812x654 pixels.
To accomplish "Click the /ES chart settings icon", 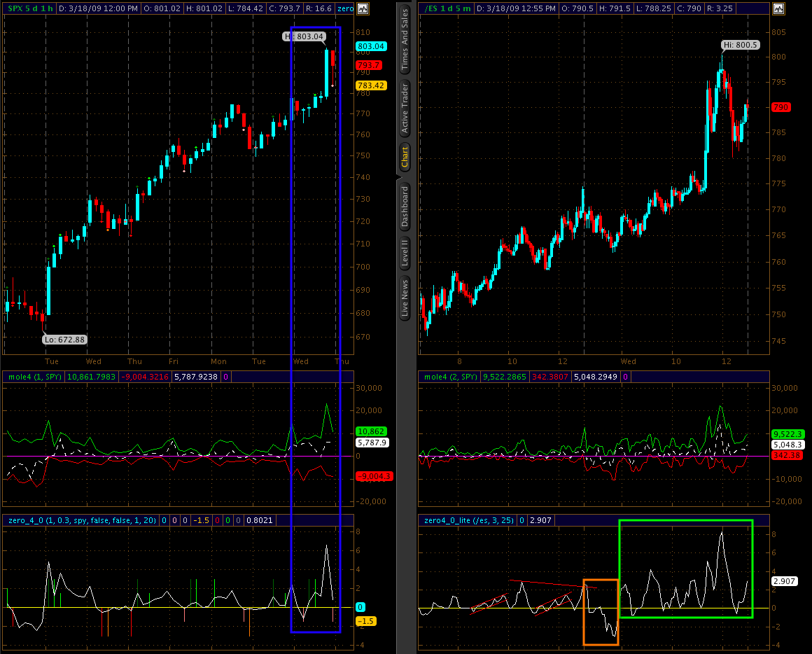I will (778, 8).
